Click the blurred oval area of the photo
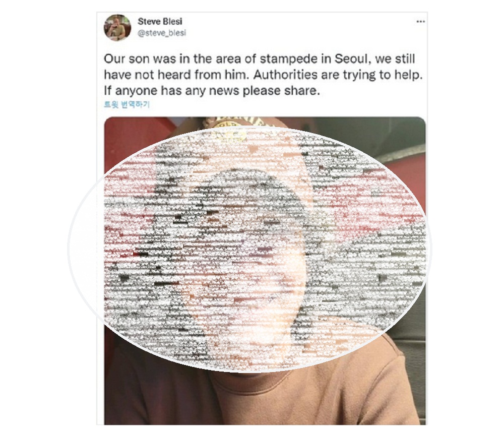Image resolution: width=504 pixels, height=431 pixels. [x=249, y=249]
